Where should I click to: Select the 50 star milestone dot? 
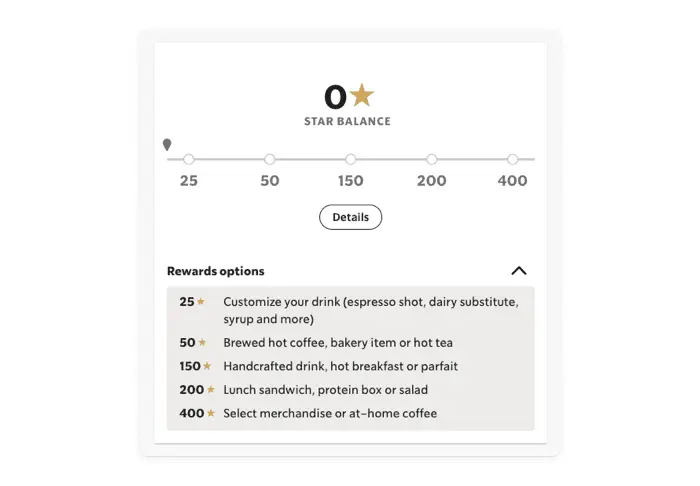pos(270,159)
